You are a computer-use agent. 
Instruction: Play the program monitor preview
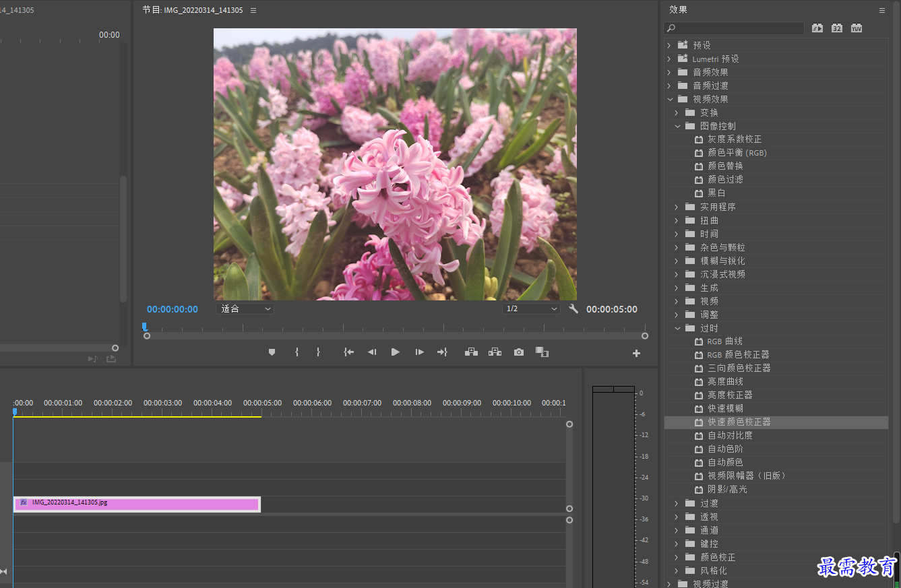396,352
